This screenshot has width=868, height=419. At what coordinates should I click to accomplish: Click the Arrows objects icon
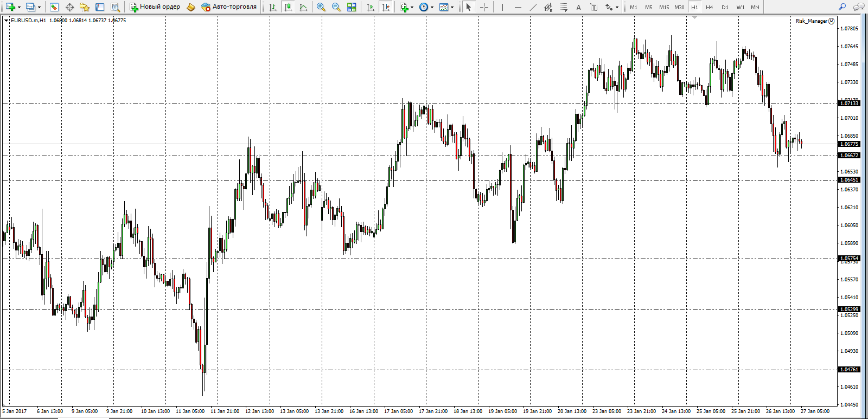pyautogui.click(x=609, y=7)
